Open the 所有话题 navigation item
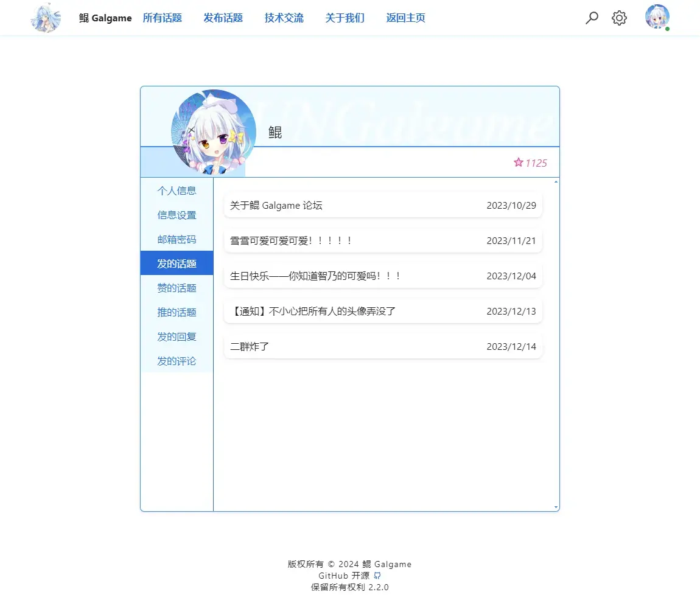Image resolution: width=700 pixels, height=603 pixels. point(162,18)
